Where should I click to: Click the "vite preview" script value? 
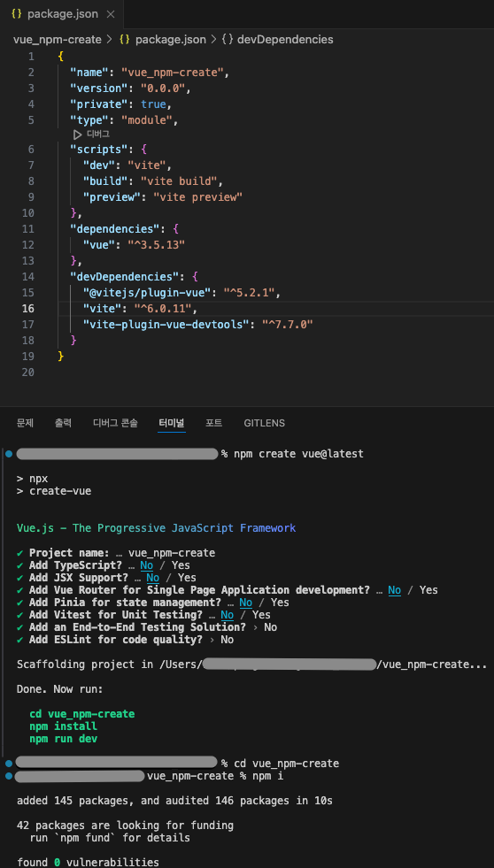(x=197, y=197)
